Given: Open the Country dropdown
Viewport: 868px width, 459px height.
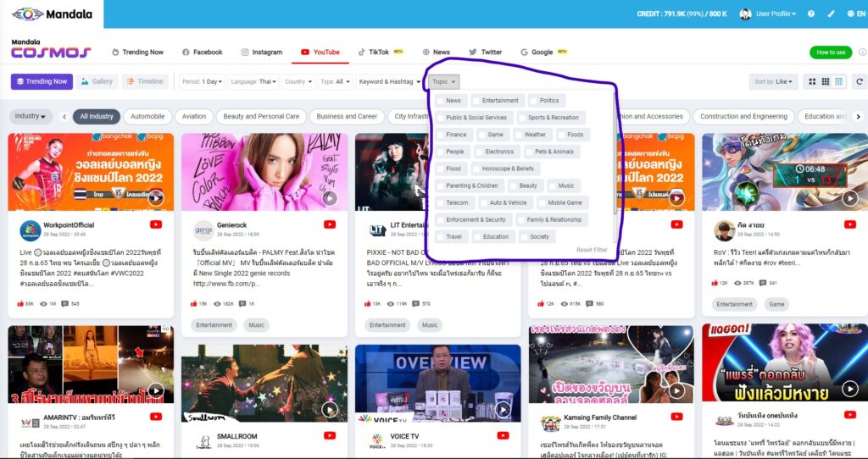Looking at the screenshot, I should pos(298,82).
